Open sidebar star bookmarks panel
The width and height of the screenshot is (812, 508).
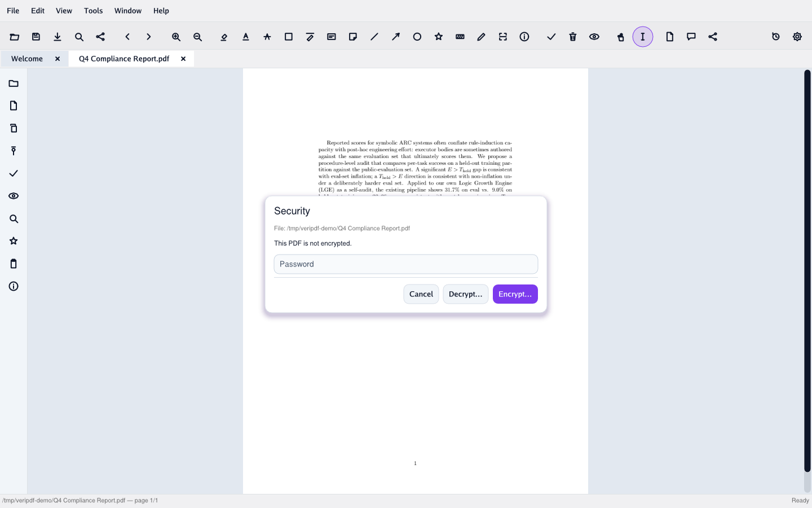click(14, 241)
